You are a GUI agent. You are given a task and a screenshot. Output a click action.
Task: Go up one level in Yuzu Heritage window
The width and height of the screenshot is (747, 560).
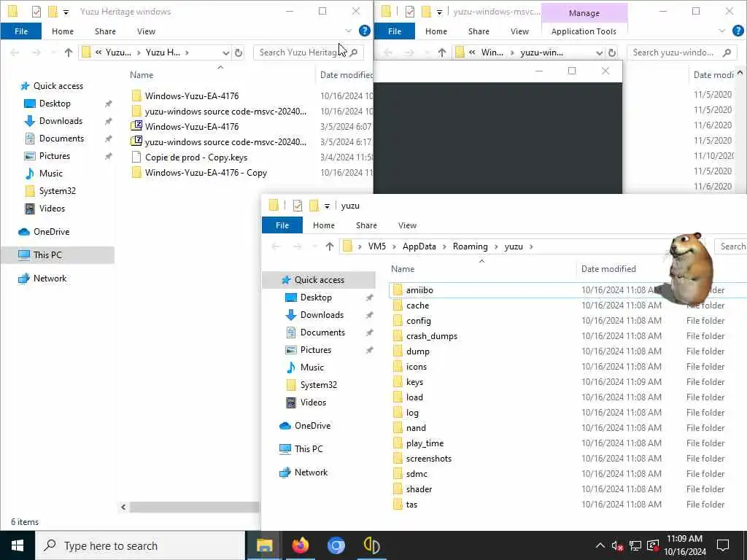click(69, 52)
